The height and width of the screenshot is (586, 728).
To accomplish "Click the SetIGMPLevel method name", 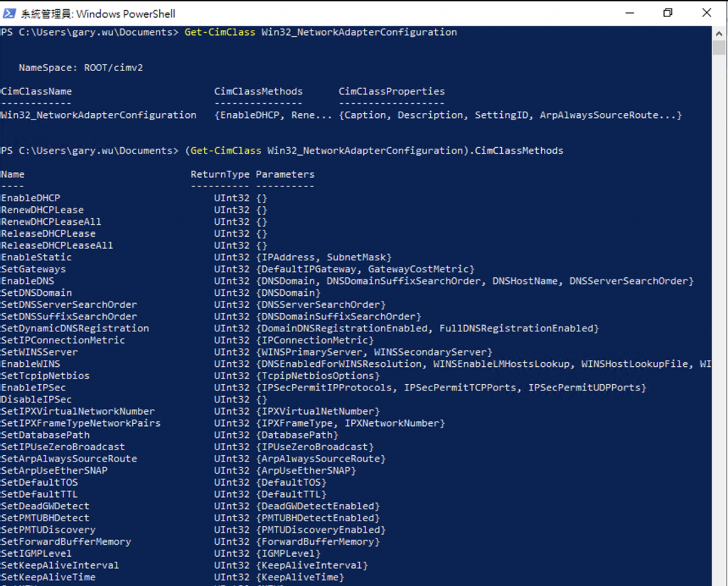I will coord(37,553).
